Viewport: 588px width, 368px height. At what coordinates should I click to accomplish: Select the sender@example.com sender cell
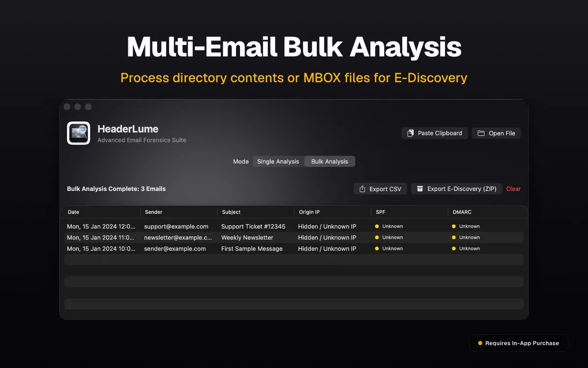point(175,249)
